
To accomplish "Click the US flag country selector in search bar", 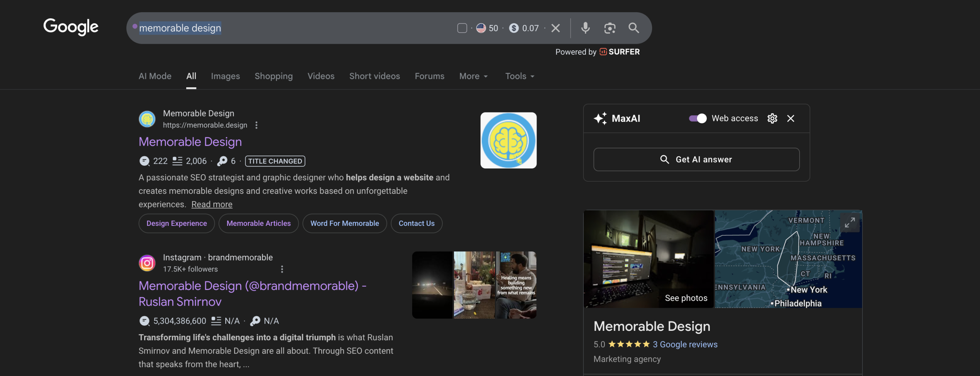I will 481,28.
